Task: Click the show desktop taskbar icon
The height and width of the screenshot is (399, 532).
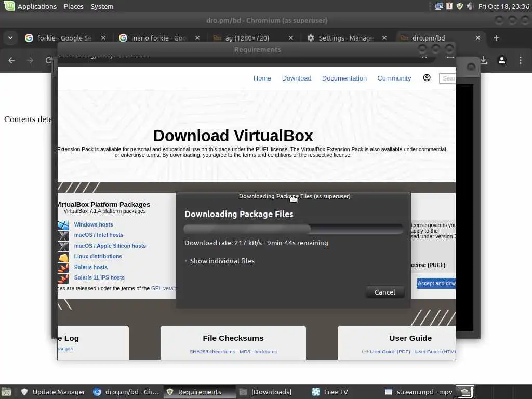Action: pos(6,392)
